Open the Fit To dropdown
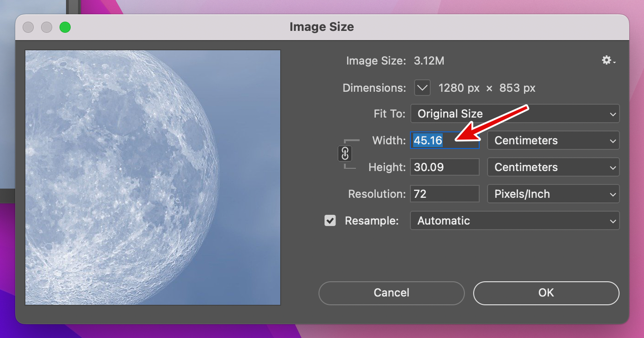The height and width of the screenshot is (338, 644). point(515,114)
